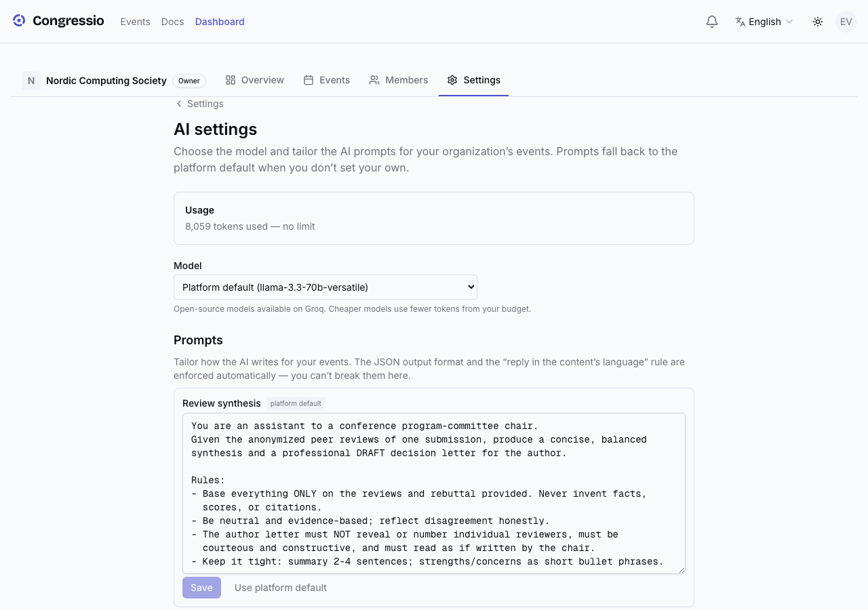This screenshot has height=610, width=868.
Task: Switch to the Members tab
Action: [x=398, y=80]
